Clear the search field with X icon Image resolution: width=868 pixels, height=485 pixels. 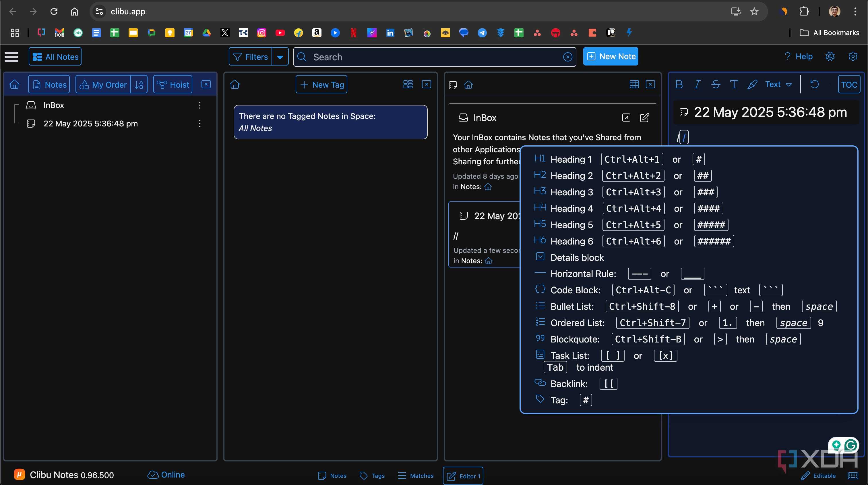[568, 57]
